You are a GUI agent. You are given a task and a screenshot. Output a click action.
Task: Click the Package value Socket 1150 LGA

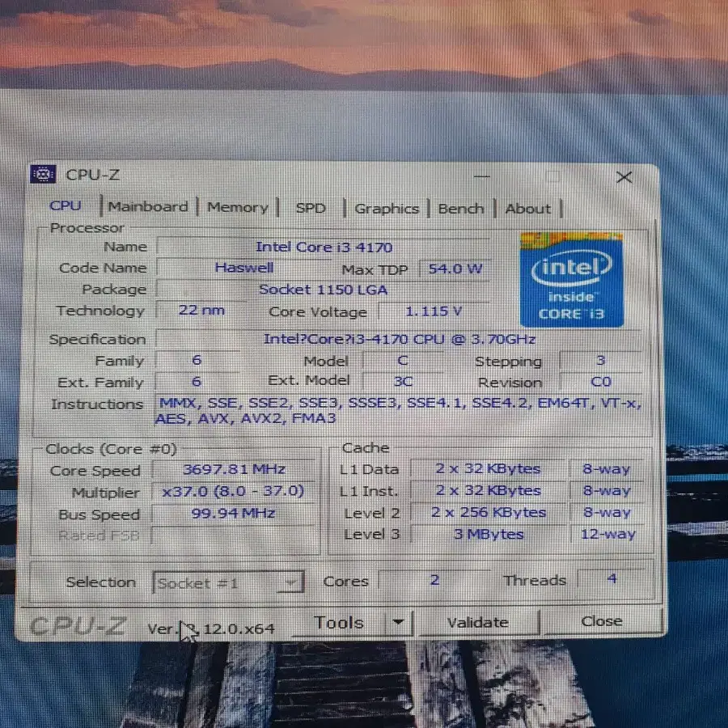[323, 290]
